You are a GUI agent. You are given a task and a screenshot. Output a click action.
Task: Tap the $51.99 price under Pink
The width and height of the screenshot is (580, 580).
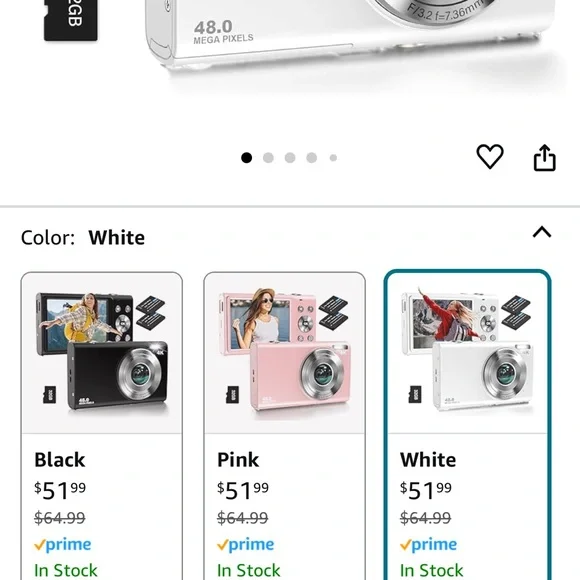[x=243, y=491]
